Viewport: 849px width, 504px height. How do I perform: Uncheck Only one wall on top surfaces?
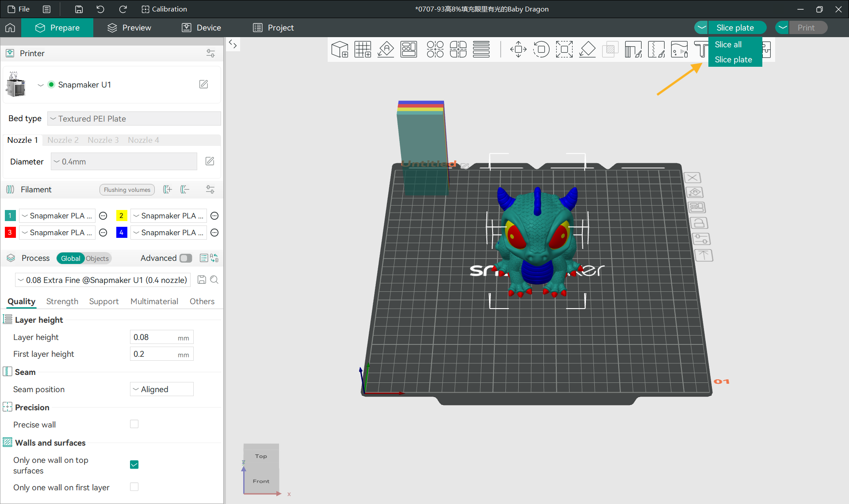click(134, 465)
